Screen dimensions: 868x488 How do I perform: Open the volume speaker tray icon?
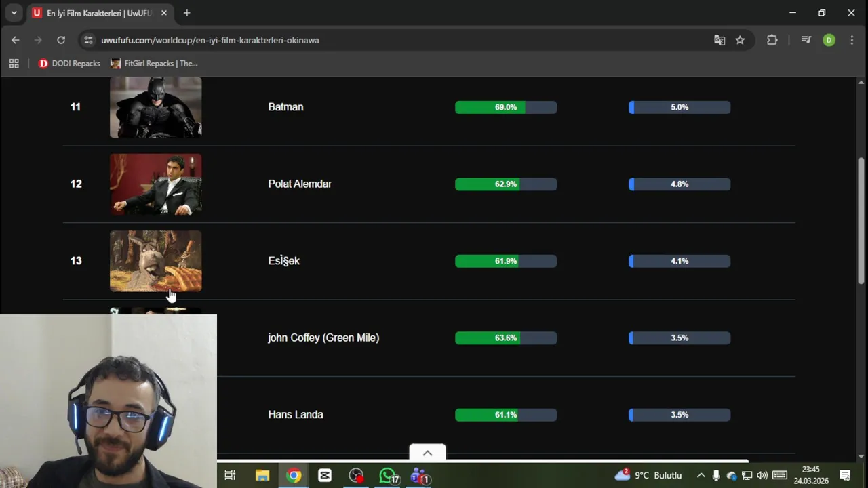click(x=762, y=475)
